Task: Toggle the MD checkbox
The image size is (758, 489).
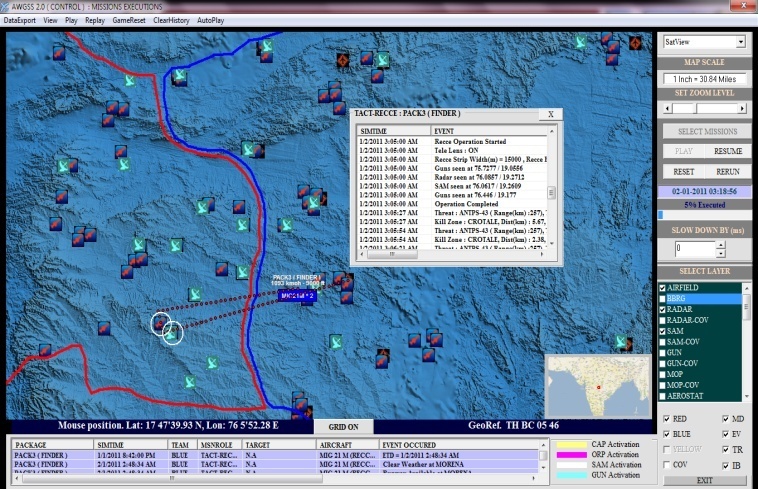Action: point(726,419)
